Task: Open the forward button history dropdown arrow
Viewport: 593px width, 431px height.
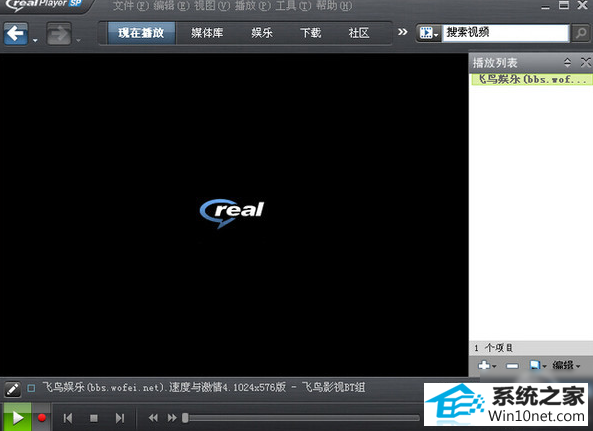Action: [x=79, y=40]
